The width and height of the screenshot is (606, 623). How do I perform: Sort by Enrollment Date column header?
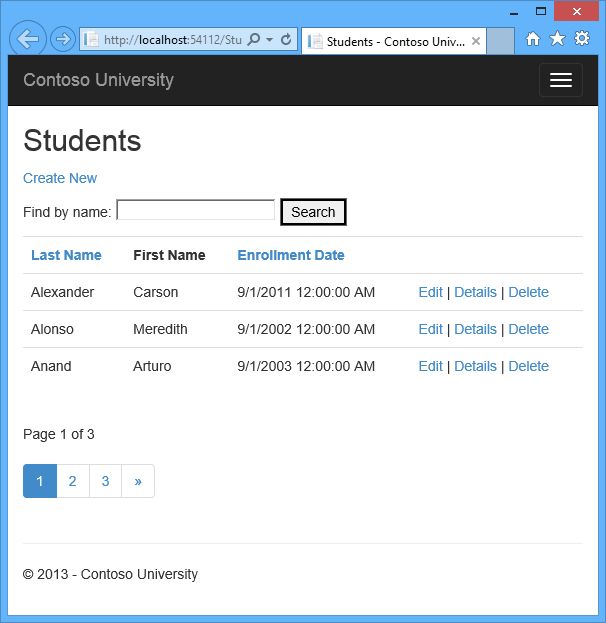[x=291, y=255]
